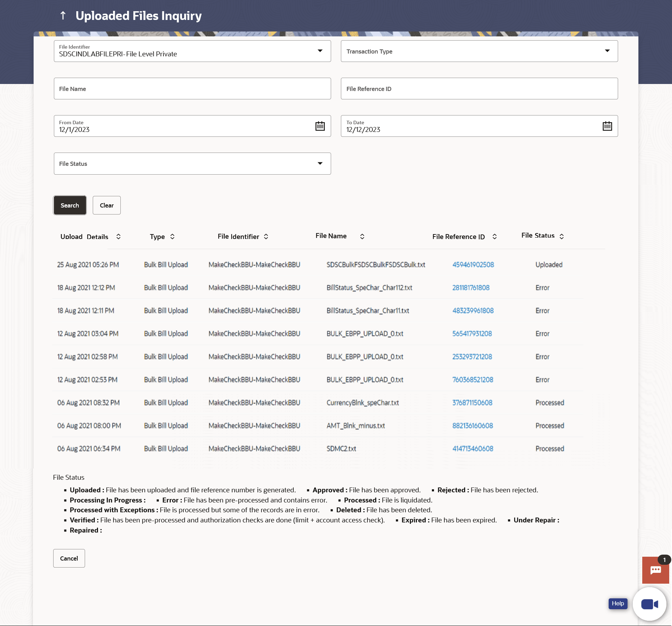This screenshot has width=672, height=626.
Task: Click into the File Name input field
Action: 192,89
